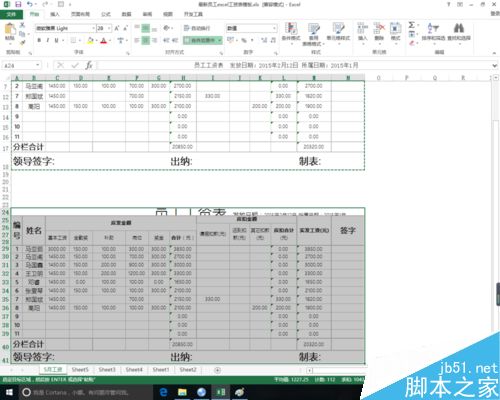Open Conditional Formatting icon
Image resolution: width=500 pixels, height=400 pixels.
[291, 29]
